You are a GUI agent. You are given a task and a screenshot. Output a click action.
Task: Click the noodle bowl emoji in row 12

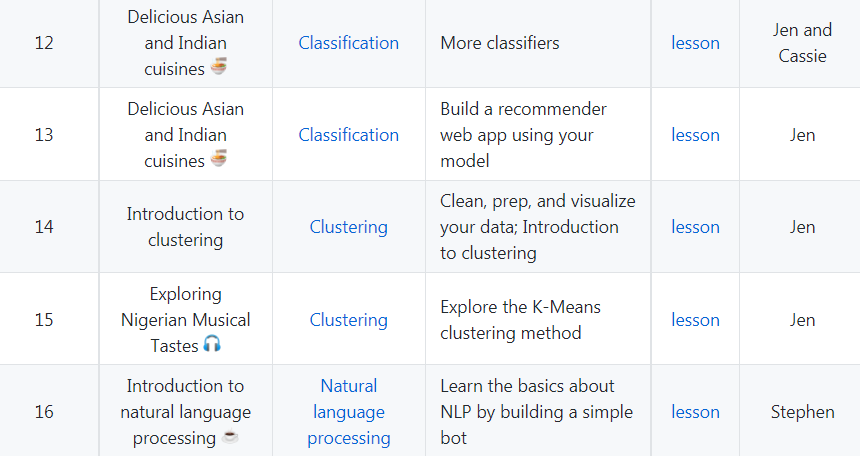point(219,67)
